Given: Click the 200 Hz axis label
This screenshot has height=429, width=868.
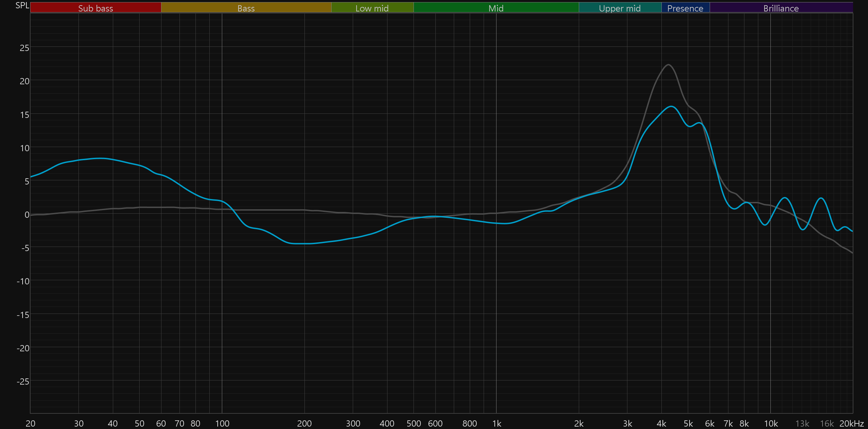Looking at the screenshot, I should click(304, 423).
